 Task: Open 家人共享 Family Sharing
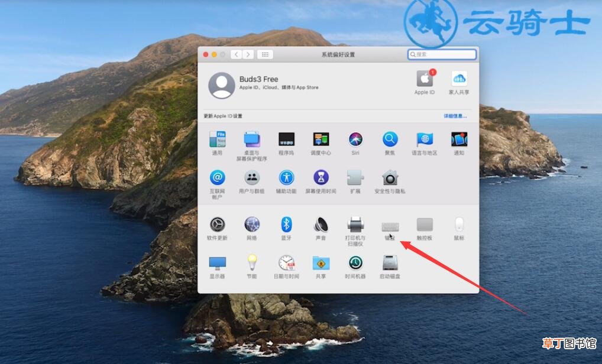tap(459, 82)
